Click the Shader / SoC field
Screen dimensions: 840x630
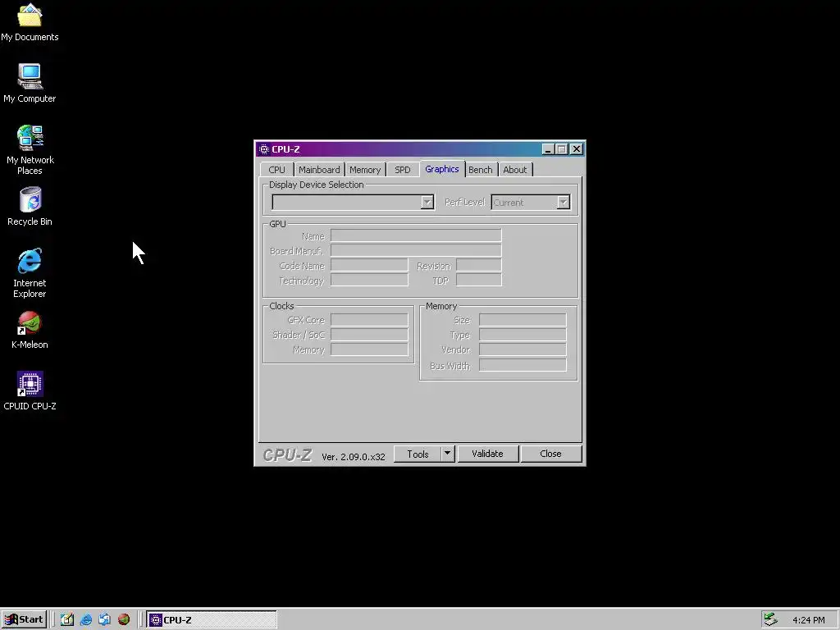coord(369,335)
